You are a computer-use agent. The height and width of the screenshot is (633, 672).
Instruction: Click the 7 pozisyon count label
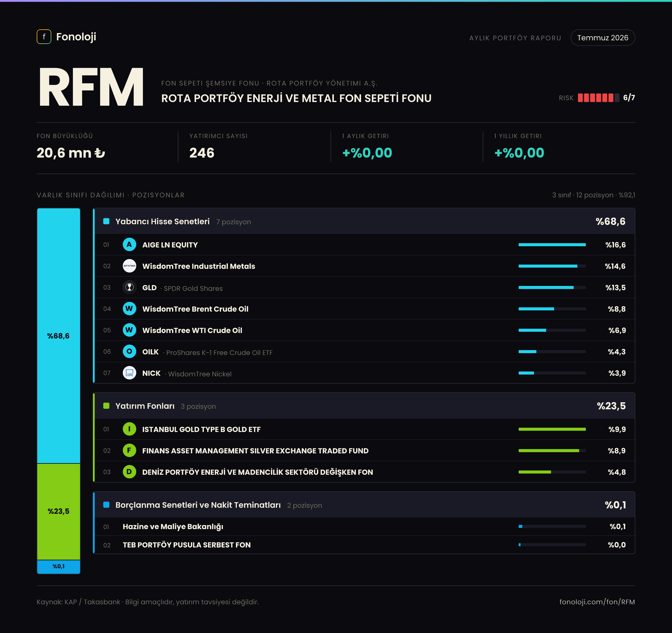(234, 222)
